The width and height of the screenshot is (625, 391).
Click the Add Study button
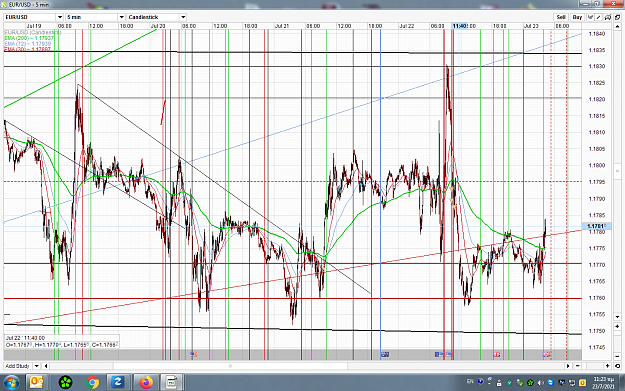tap(18, 366)
